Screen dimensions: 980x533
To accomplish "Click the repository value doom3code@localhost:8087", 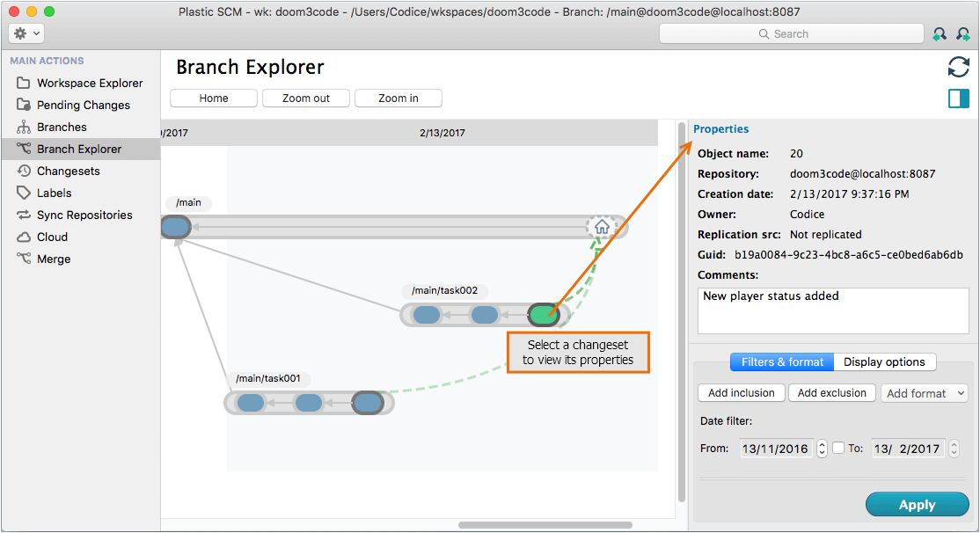I will tap(862, 174).
